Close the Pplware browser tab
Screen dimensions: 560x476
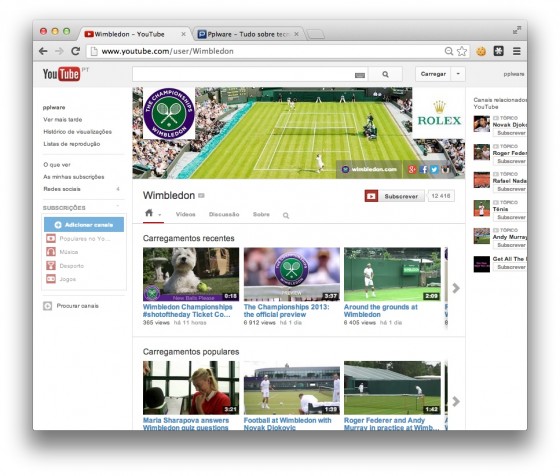click(x=296, y=34)
